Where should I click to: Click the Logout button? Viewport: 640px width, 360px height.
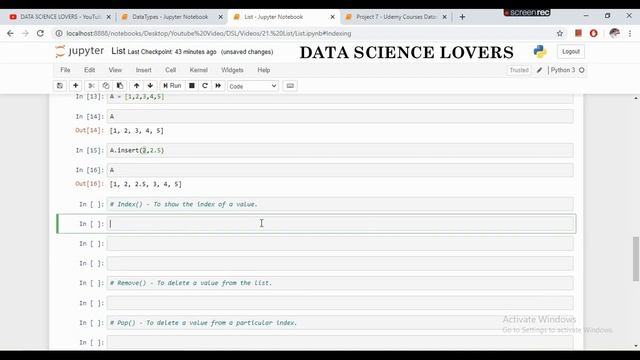tap(571, 51)
